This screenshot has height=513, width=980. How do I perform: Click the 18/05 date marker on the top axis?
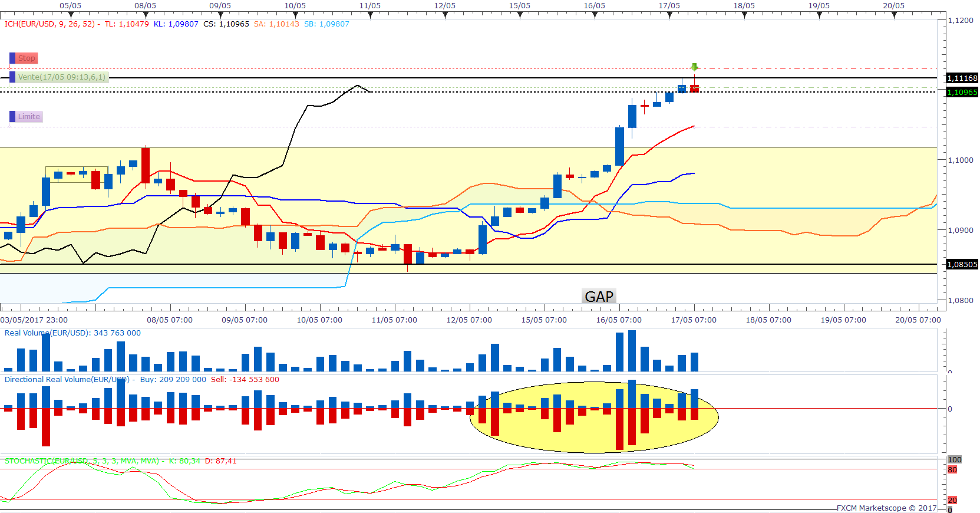(x=744, y=6)
